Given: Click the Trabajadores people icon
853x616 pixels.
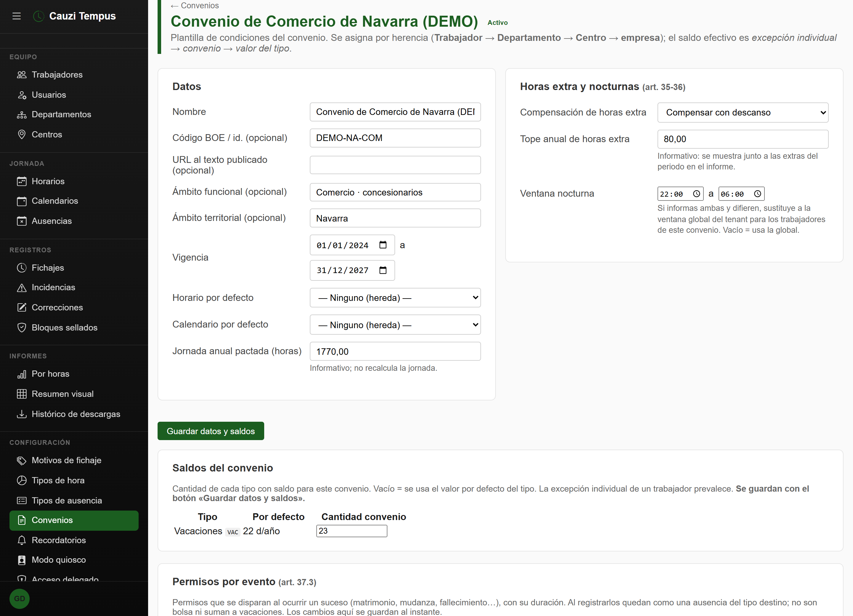Looking at the screenshot, I should coord(22,74).
